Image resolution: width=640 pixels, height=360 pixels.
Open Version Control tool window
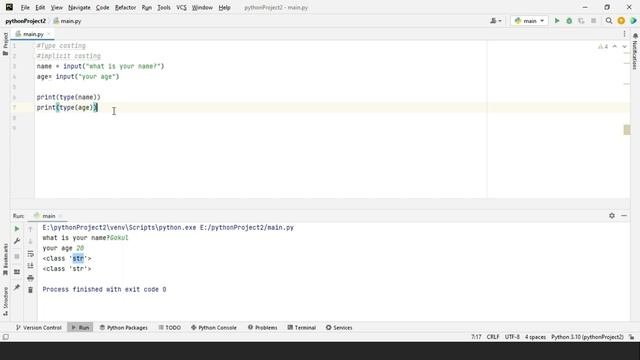[x=38, y=327]
